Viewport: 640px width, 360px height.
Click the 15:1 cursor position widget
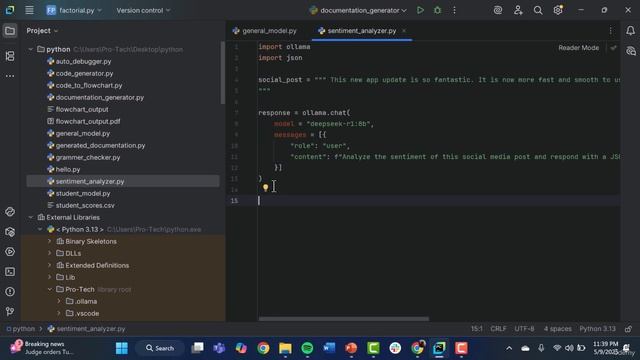pyautogui.click(x=477, y=329)
